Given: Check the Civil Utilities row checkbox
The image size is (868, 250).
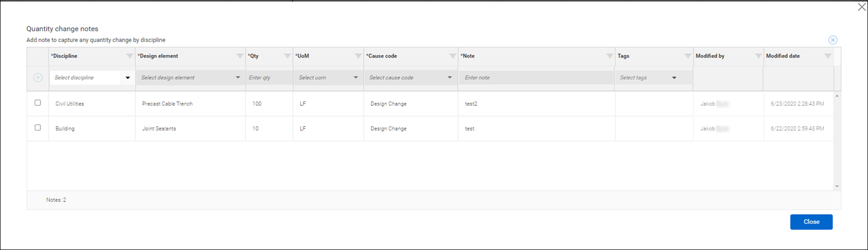Looking at the screenshot, I should 38,103.
